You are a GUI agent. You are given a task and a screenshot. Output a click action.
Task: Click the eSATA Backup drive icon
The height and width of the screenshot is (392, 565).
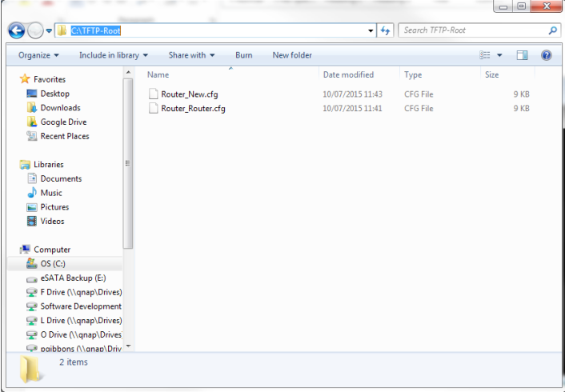[32, 279]
